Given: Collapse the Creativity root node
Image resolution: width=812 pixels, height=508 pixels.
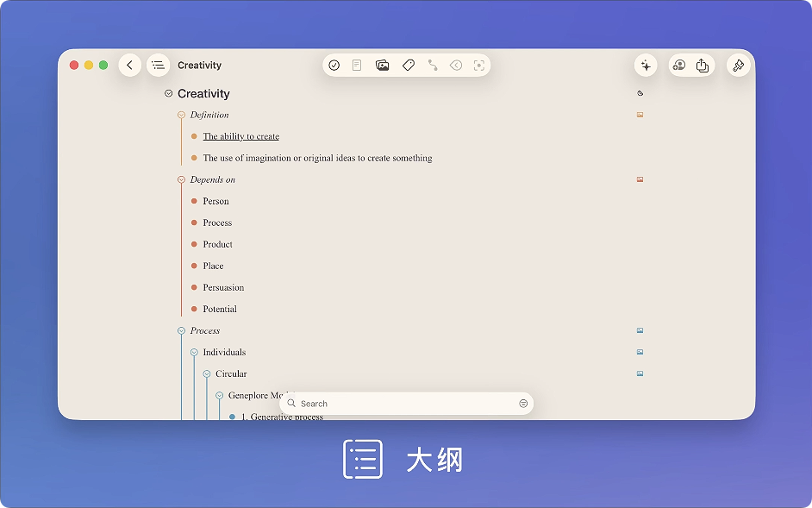Looking at the screenshot, I should [x=169, y=94].
